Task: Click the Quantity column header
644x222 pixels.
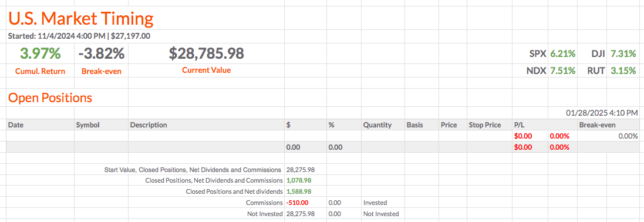Action: pyautogui.click(x=377, y=125)
